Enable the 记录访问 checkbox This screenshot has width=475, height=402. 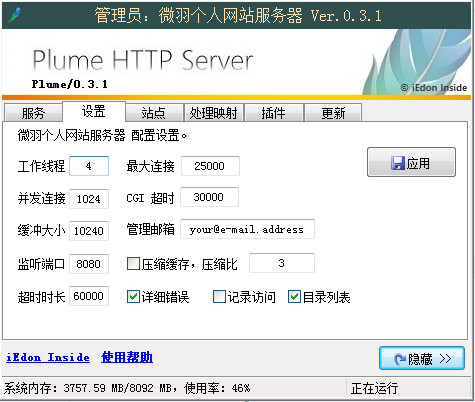(219, 296)
